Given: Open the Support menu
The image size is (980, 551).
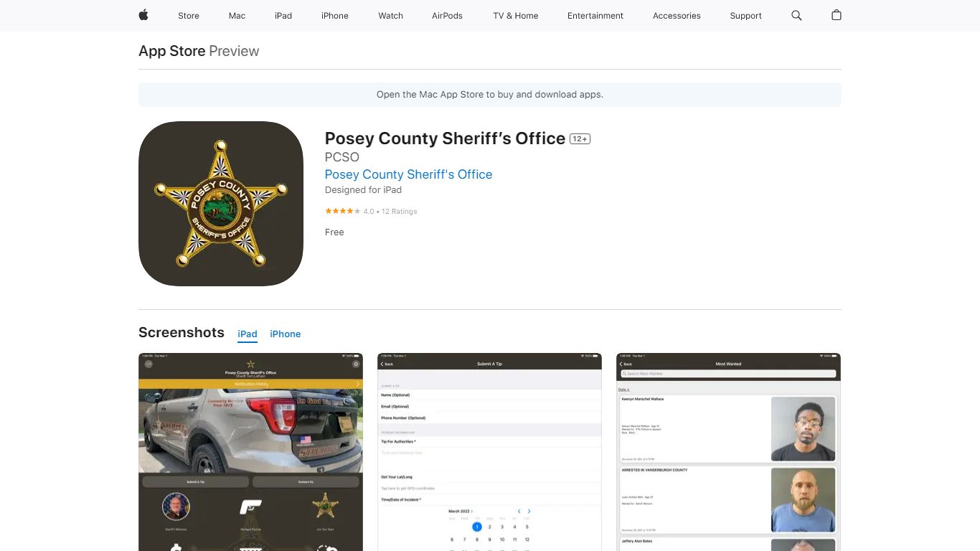Looking at the screenshot, I should [746, 16].
